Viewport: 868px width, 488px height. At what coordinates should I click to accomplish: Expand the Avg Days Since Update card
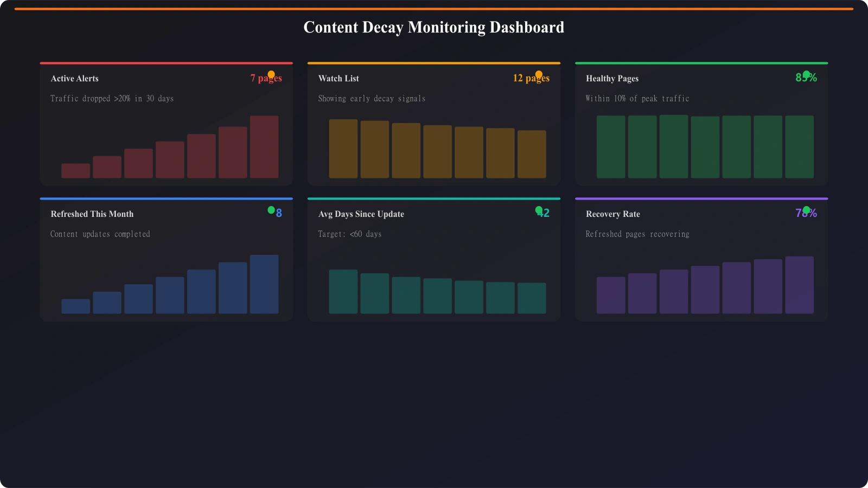point(433,259)
